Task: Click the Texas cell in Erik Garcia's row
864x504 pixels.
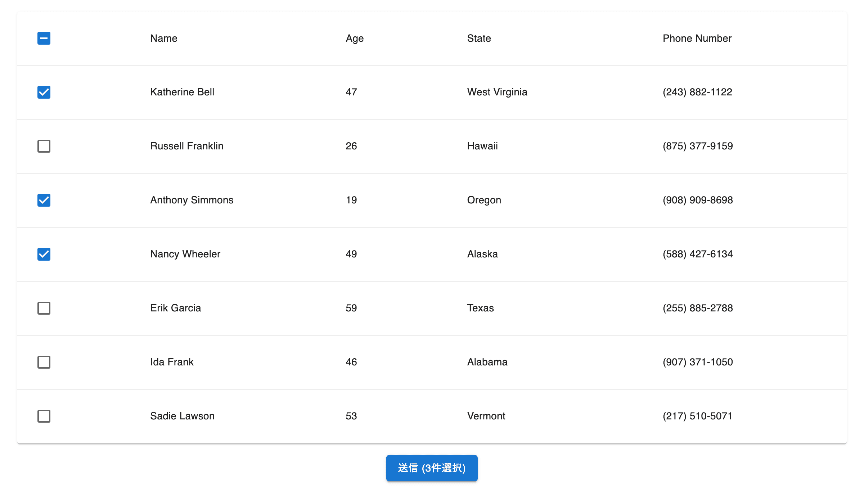Action: point(480,308)
